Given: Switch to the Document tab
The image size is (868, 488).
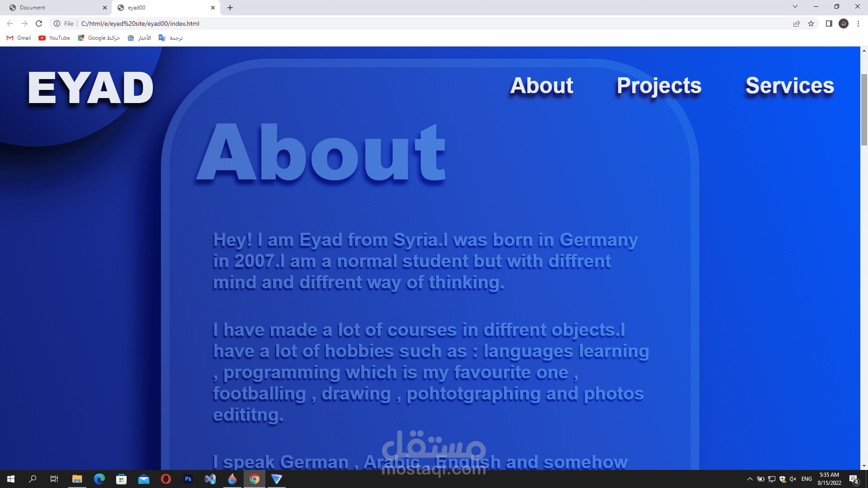Looking at the screenshot, I should [54, 8].
